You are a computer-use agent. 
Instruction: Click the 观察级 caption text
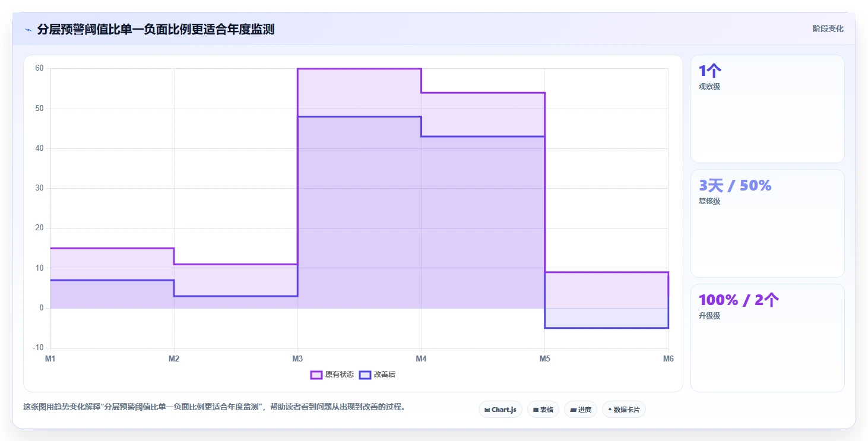click(709, 87)
